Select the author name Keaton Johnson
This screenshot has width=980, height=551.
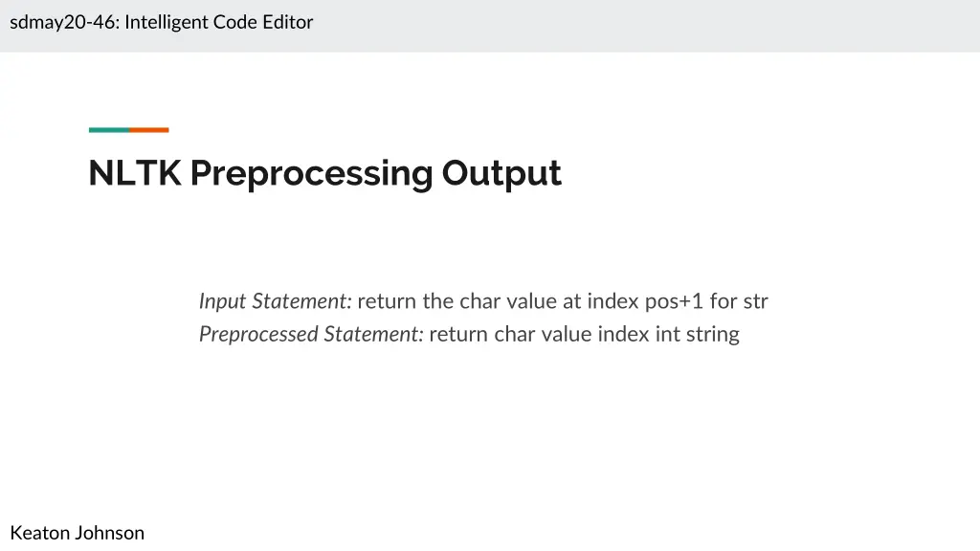pos(78,533)
